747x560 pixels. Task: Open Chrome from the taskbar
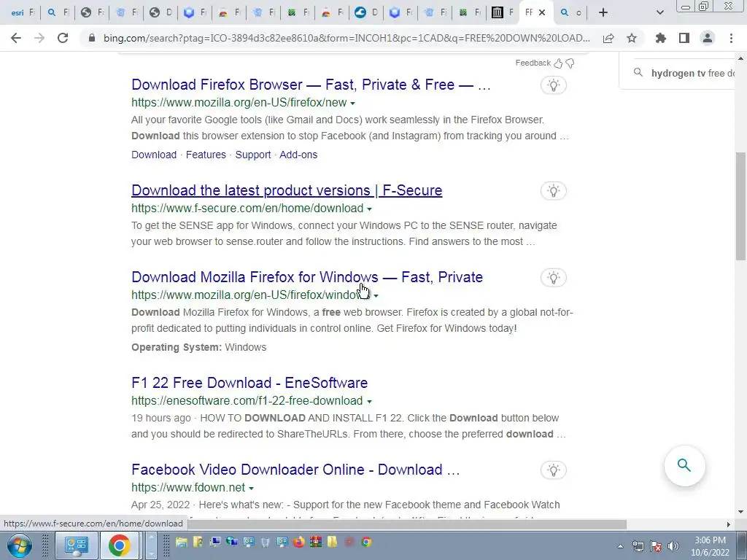(119, 545)
